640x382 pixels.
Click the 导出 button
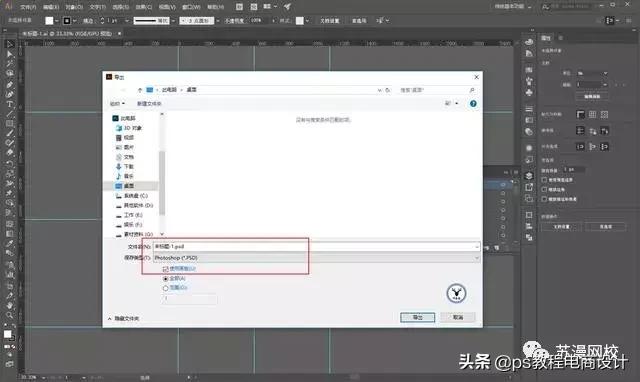(418, 318)
